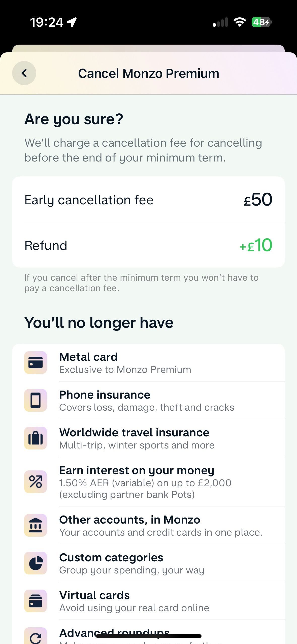Tap the back chevron button
297x644 pixels.
[x=24, y=73]
